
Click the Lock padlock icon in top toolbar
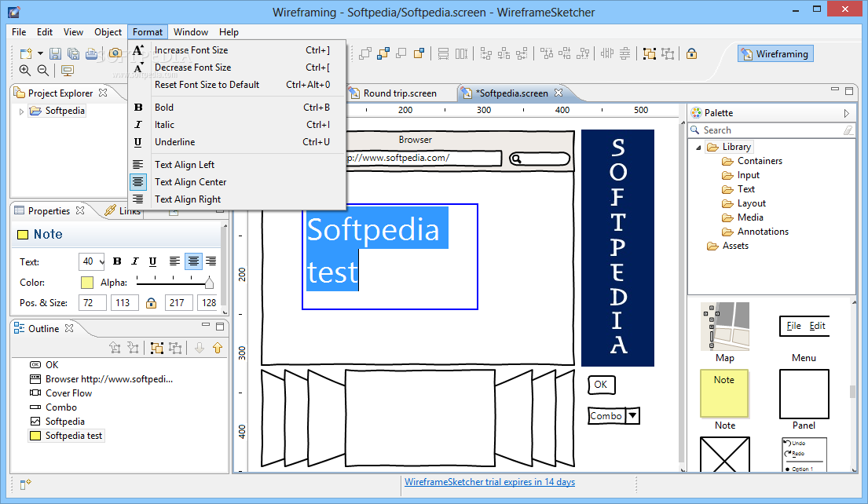pos(691,53)
